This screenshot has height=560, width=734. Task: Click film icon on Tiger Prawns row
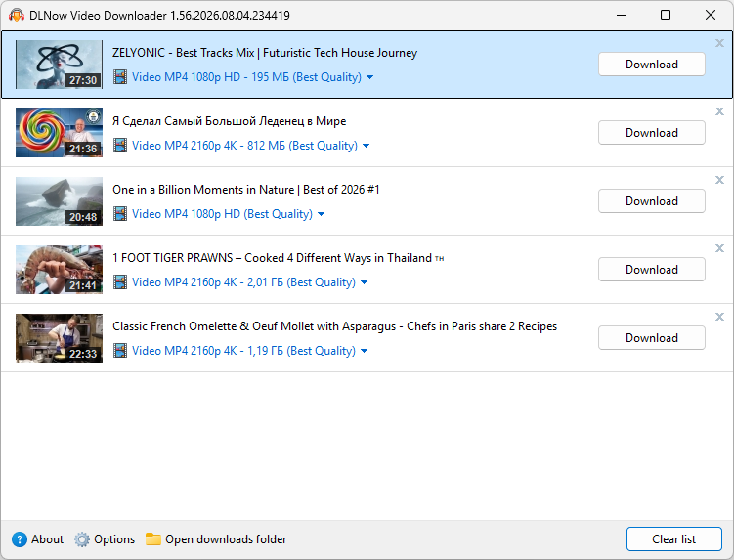(x=120, y=281)
